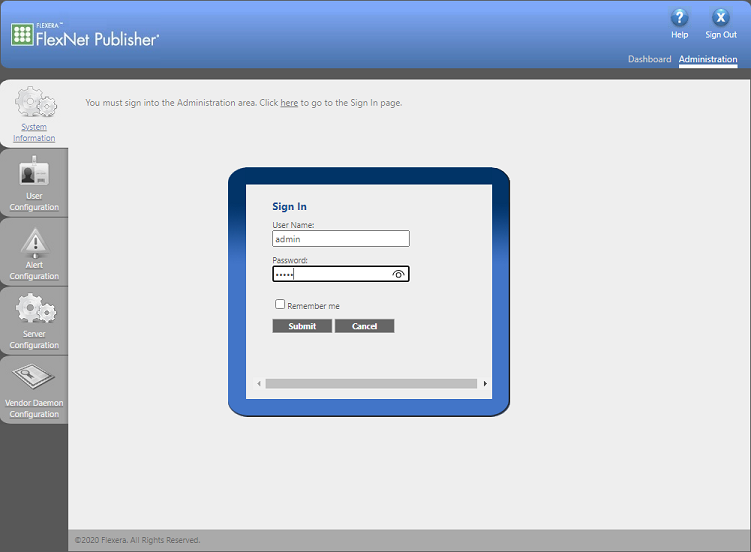Click the Vendor Daemon Configuration label
This screenshot has width=751, height=552.
coord(34,408)
